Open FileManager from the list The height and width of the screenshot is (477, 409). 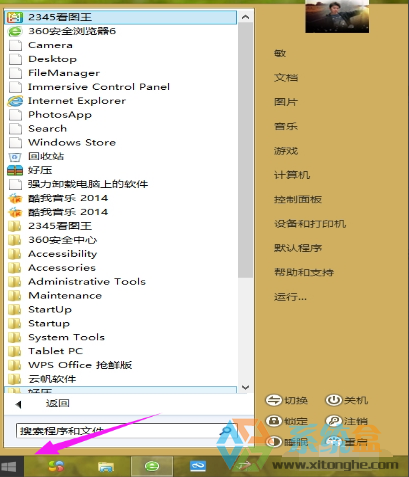click(121, 73)
